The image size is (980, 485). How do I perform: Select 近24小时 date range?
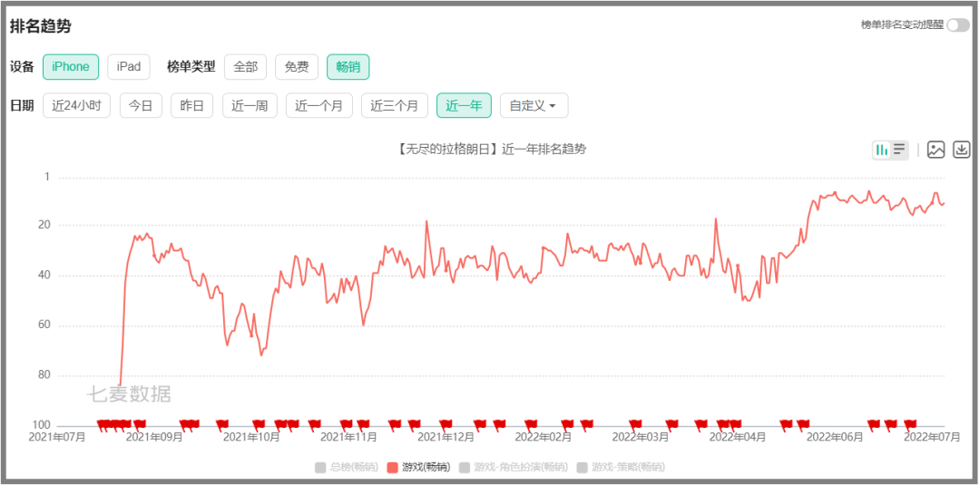tap(76, 105)
